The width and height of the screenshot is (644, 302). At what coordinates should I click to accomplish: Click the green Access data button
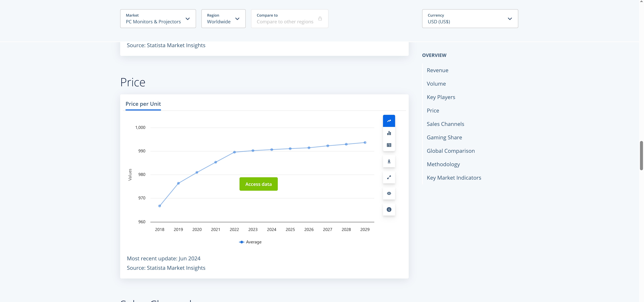[258, 184]
